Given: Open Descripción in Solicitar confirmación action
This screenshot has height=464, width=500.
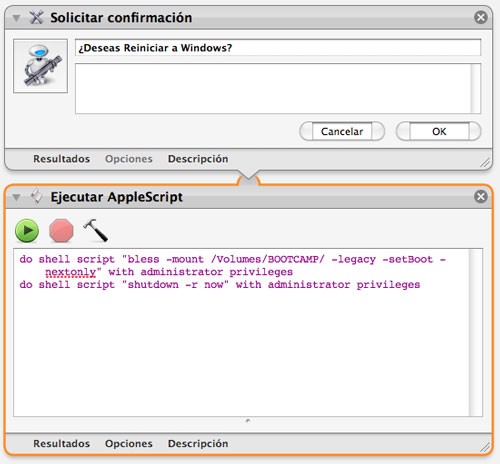Looking at the screenshot, I should (x=198, y=159).
